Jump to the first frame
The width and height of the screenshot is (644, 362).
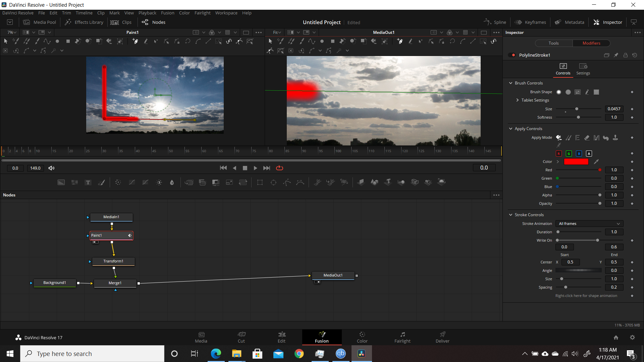[x=223, y=168]
